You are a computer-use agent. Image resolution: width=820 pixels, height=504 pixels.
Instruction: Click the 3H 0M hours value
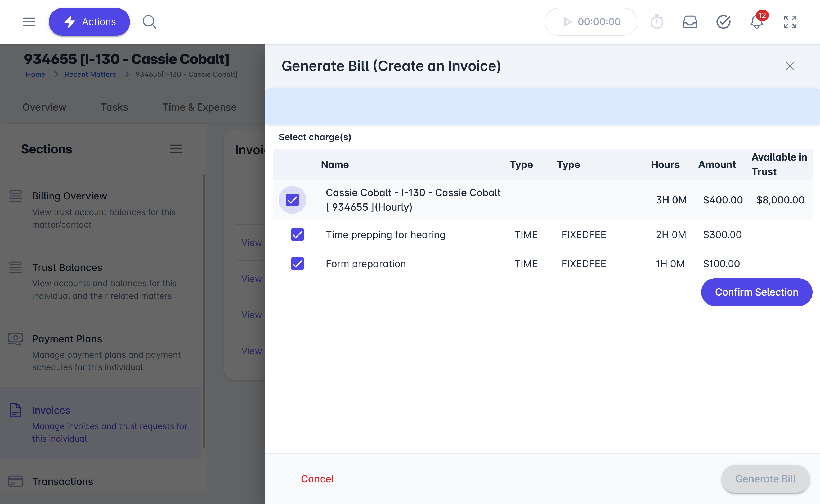(x=671, y=200)
